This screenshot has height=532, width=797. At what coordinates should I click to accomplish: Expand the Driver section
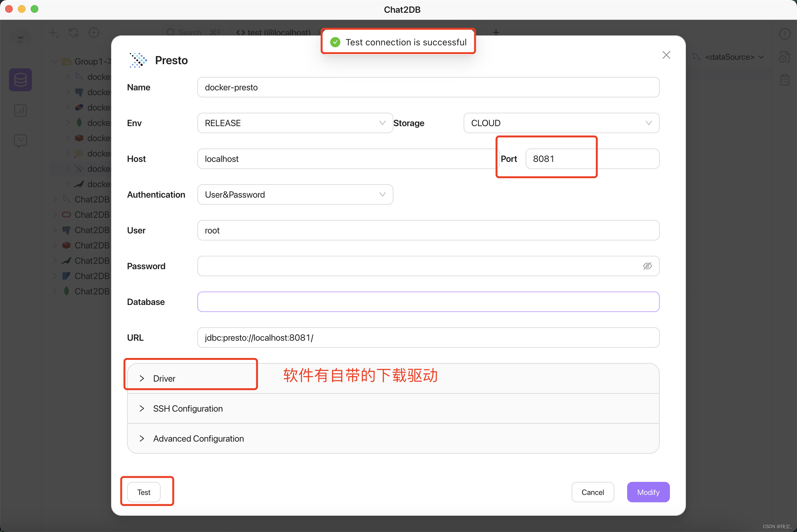click(x=393, y=378)
